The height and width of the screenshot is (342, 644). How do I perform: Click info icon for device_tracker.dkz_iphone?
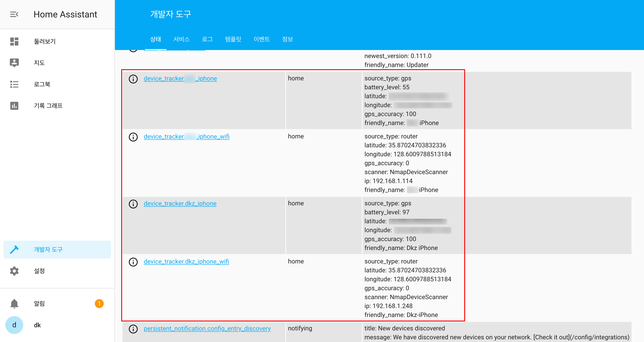[133, 204]
